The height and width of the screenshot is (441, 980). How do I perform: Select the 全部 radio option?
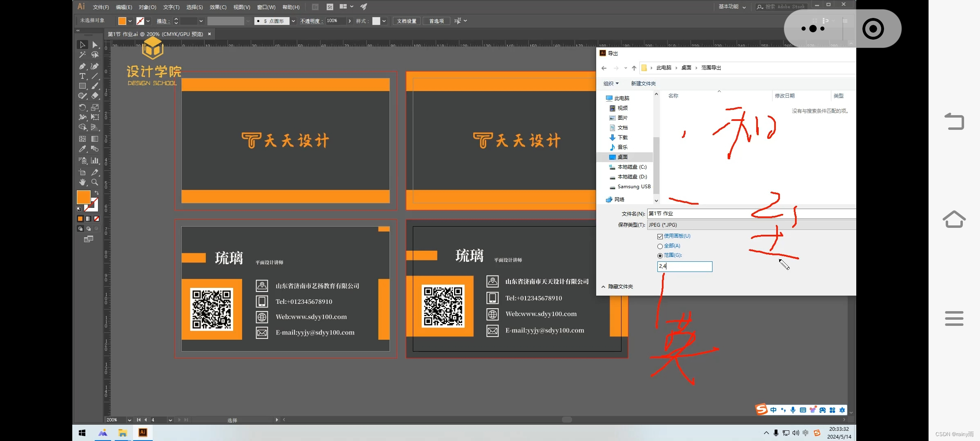coord(660,246)
